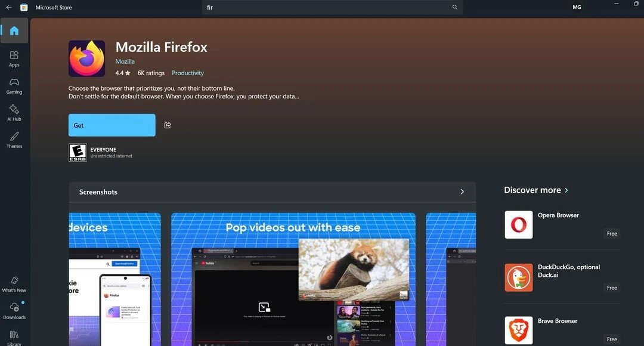The height and width of the screenshot is (346, 644).
Task: Click the Opera Browser icon
Action: [x=519, y=225]
